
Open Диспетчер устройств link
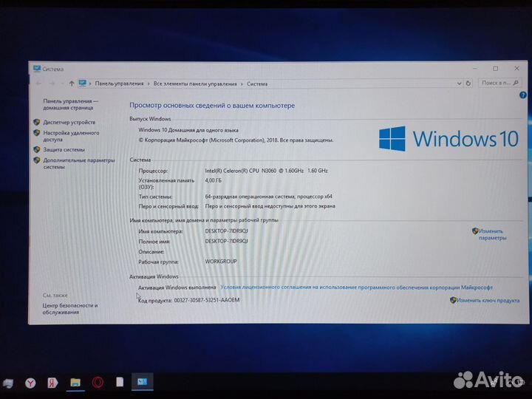pyautogui.click(x=69, y=122)
